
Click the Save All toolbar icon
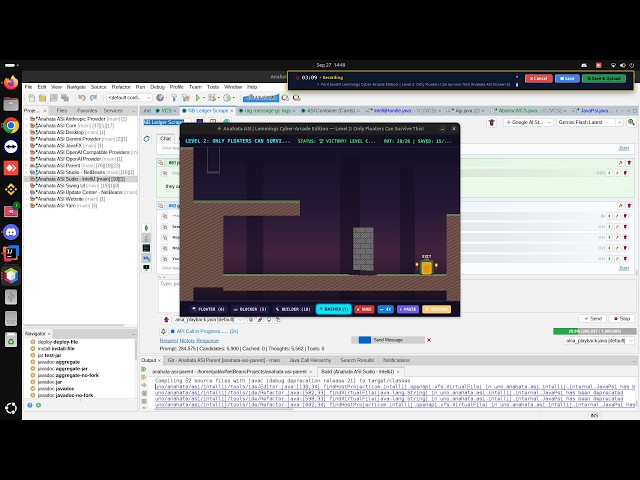coord(65,98)
